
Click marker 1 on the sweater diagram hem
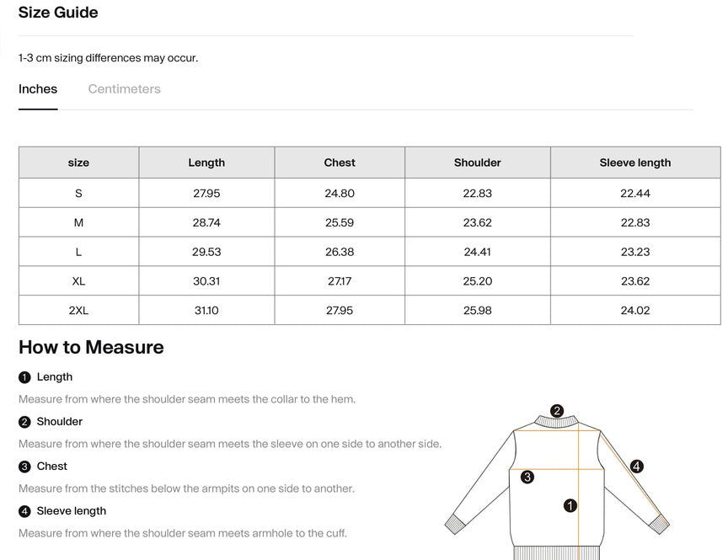570,507
